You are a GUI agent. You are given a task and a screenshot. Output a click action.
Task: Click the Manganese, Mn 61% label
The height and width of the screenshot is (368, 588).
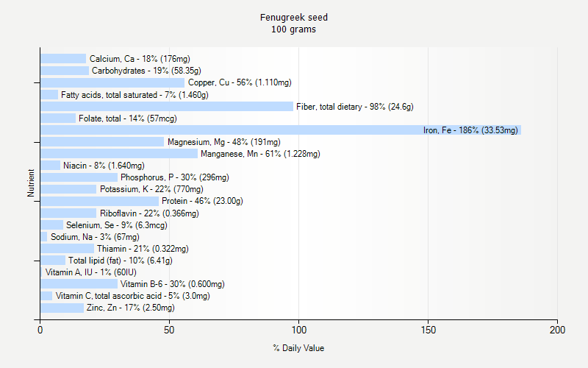pos(260,154)
